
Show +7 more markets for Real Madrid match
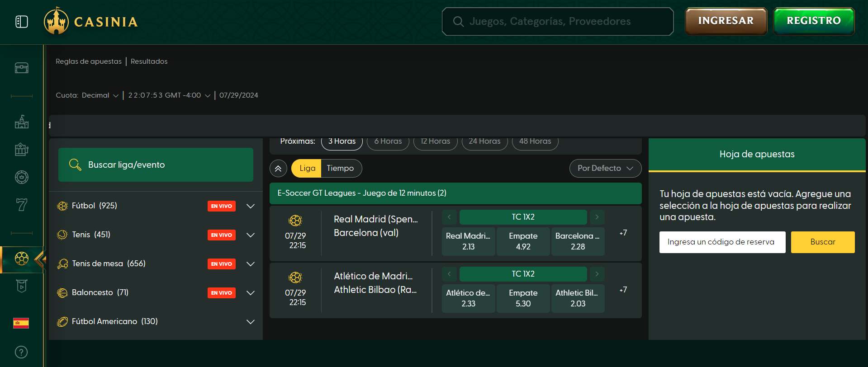click(623, 233)
